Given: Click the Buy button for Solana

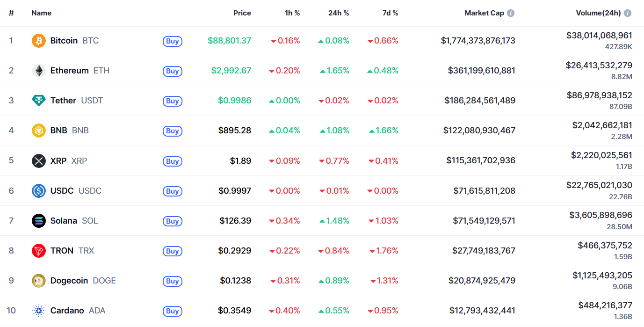Looking at the screenshot, I should click(x=173, y=221).
